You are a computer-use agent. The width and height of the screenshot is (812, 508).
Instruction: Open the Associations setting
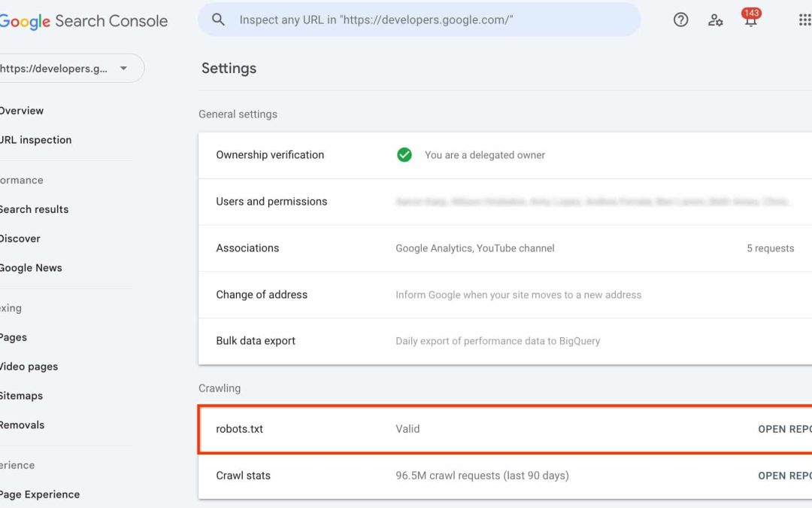(x=505, y=248)
